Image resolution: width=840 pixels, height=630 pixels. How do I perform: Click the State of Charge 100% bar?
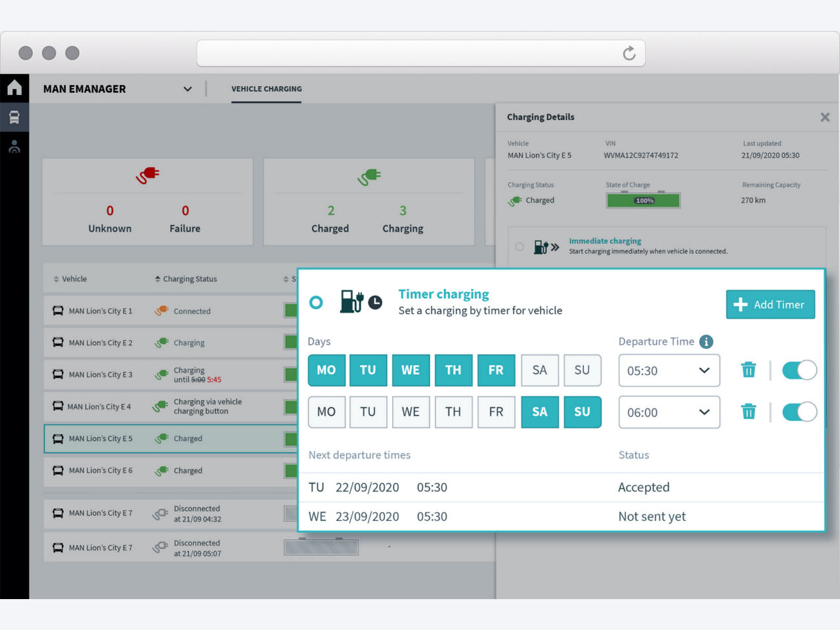point(643,201)
